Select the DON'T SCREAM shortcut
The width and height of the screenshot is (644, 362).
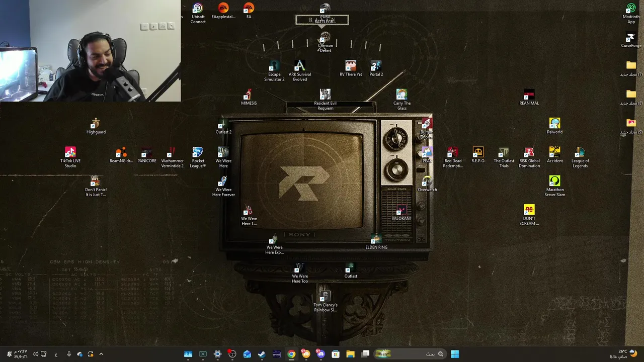coord(529,216)
